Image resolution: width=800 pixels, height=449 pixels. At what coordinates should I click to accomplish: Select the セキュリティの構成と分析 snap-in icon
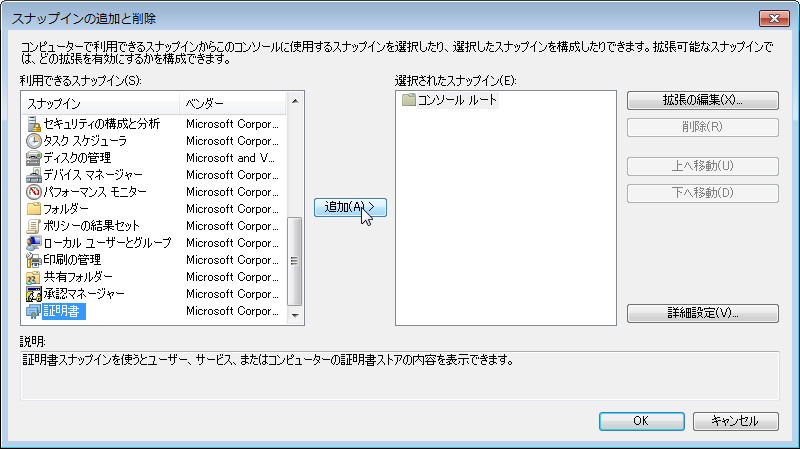point(33,124)
